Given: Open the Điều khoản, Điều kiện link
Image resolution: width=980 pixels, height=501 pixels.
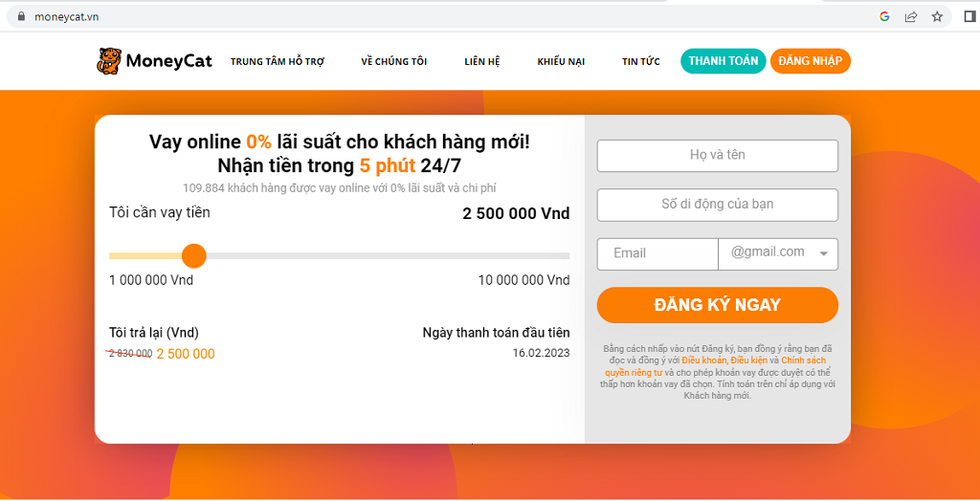Looking at the screenshot, I should 724,360.
